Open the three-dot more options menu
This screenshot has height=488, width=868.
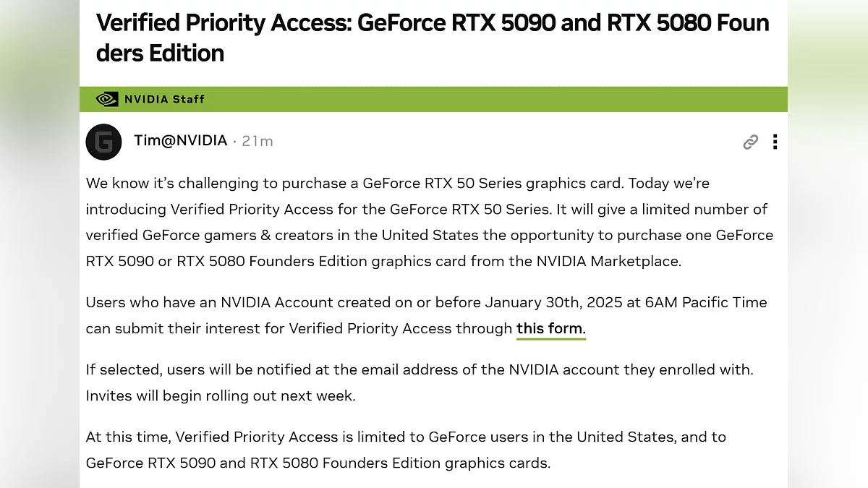(775, 142)
